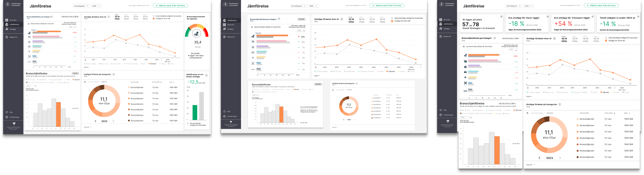Toggle 'Övrigt' legend in right mockup line chart
The image size is (644, 175).
click(626, 92)
